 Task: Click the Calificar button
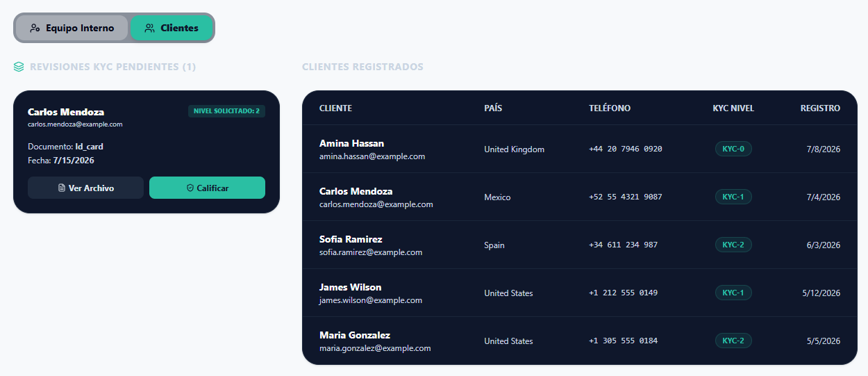(207, 188)
